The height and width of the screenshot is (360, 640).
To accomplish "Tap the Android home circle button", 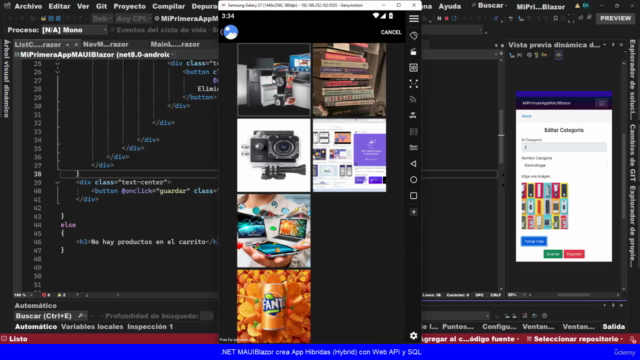I will [x=413, y=180].
